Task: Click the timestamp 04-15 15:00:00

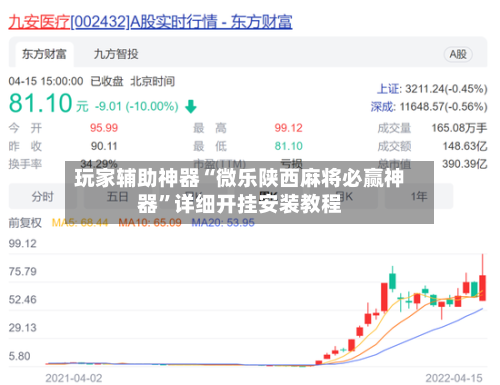Action: [46, 81]
